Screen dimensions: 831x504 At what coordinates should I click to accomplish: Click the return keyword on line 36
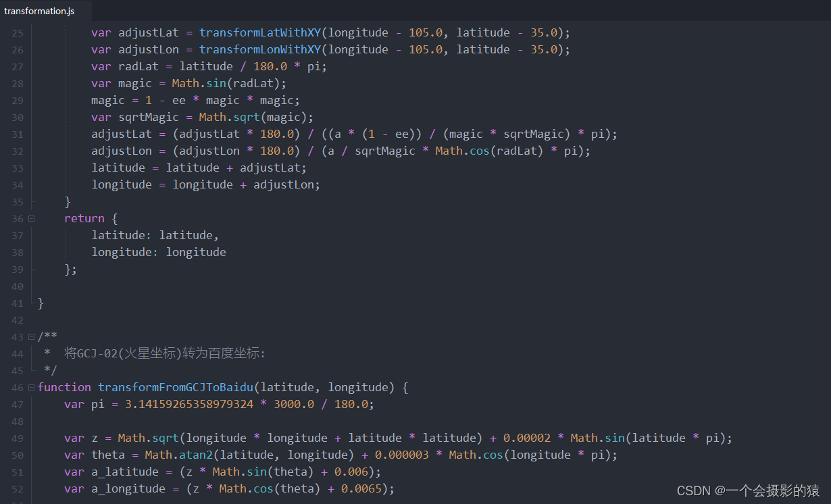[x=84, y=219]
